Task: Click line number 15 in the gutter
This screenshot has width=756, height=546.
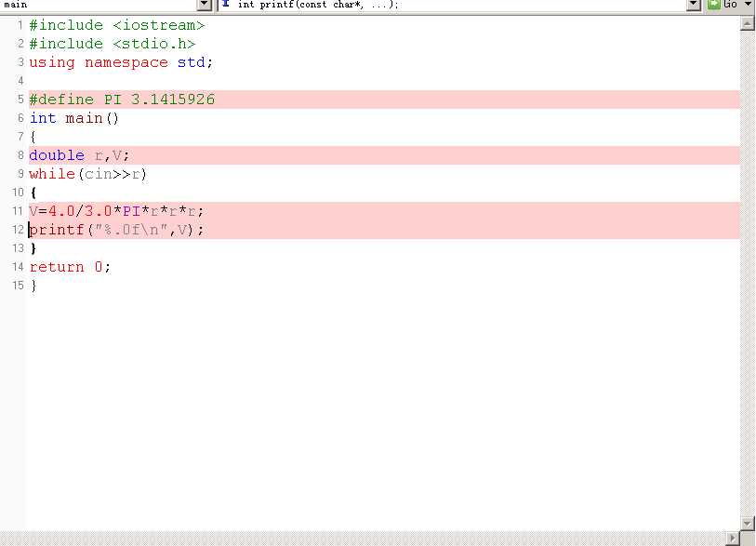Action: pos(19,286)
